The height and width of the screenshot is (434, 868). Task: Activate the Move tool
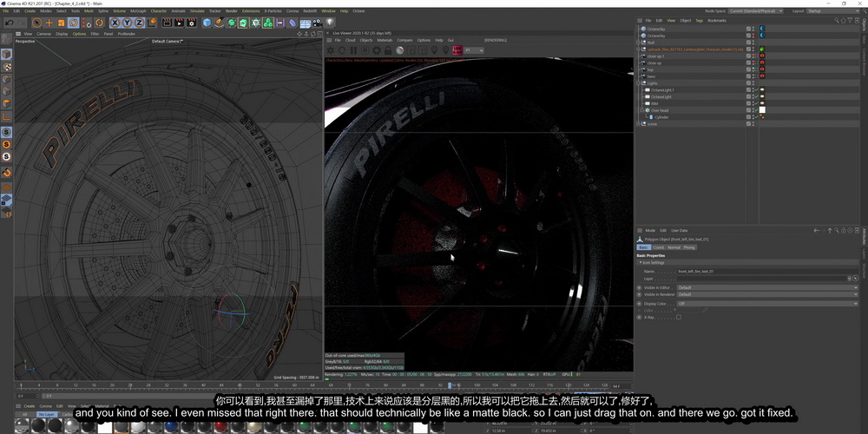coord(49,23)
